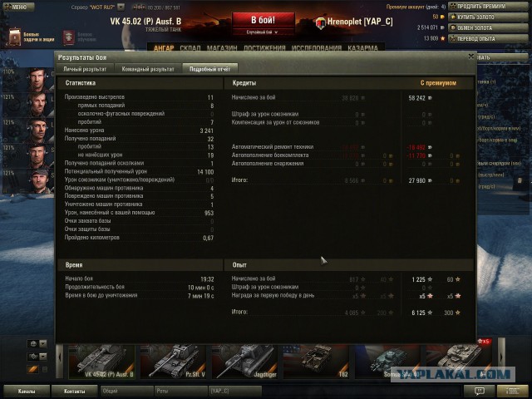Screen dimensions: 532x399
Task: Expand the Случайный бой battle type selector
Action: 264,32
